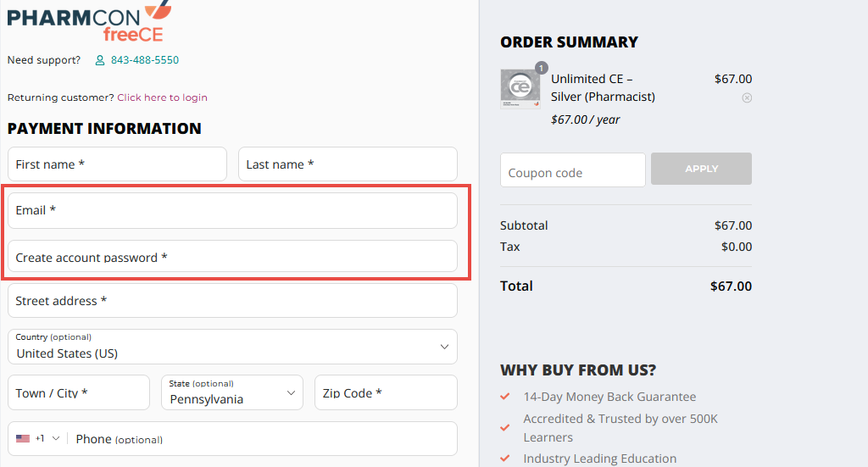Image resolution: width=868 pixels, height=467 pixels.
Task: Click checkmark beside Industry Leading Education
Action: [x=505, y=459]
